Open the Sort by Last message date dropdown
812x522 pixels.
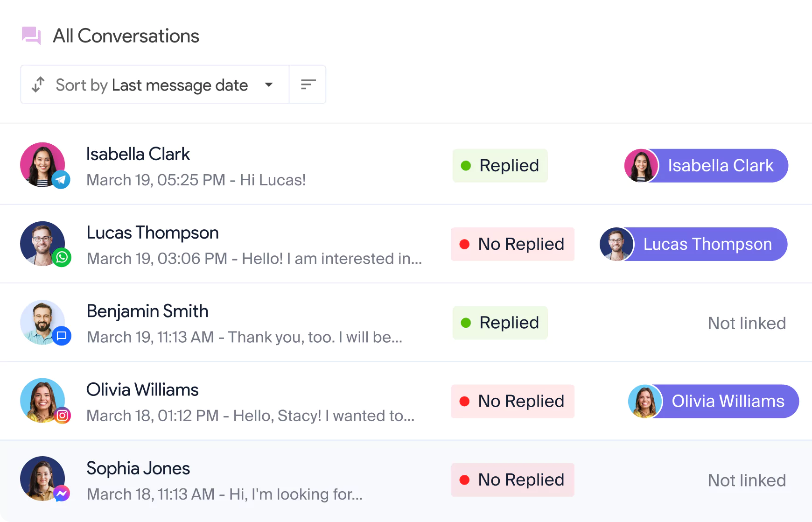pyautogui.click(x=154, y=85)
